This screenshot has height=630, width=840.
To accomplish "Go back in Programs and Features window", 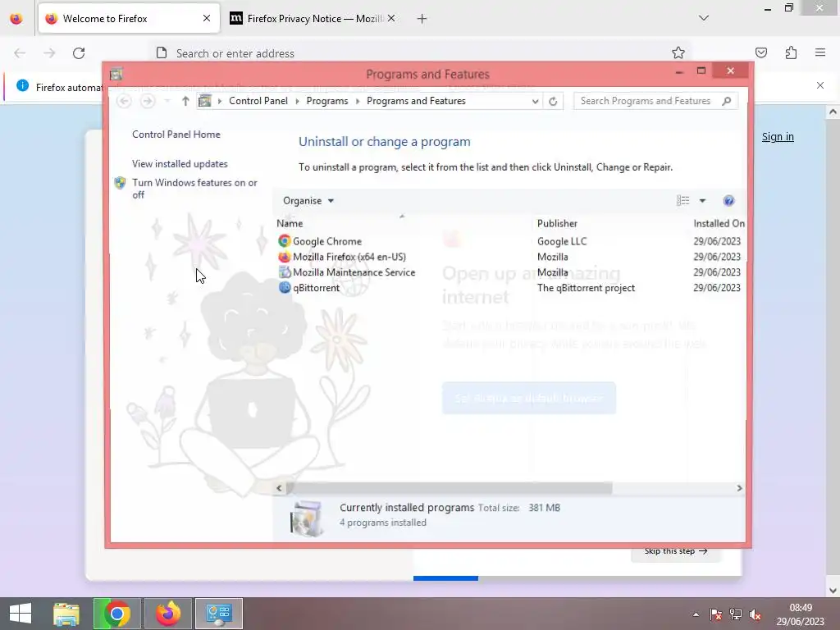I will [x=124, y=101].
